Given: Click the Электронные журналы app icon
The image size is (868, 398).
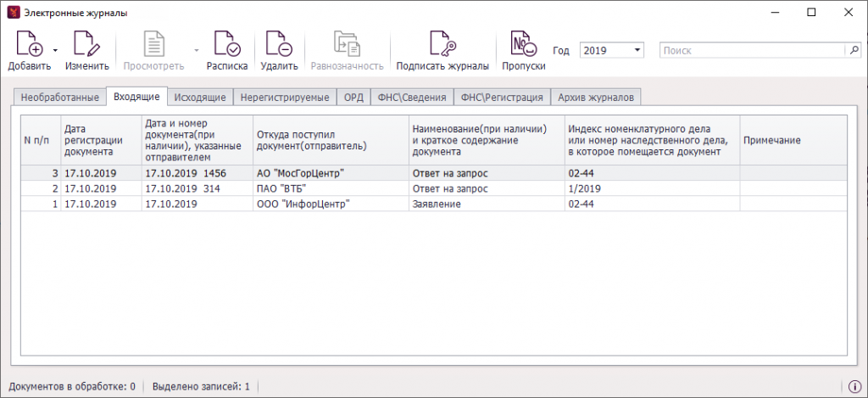Looking at the screenshot, I should tap(12, 12).
